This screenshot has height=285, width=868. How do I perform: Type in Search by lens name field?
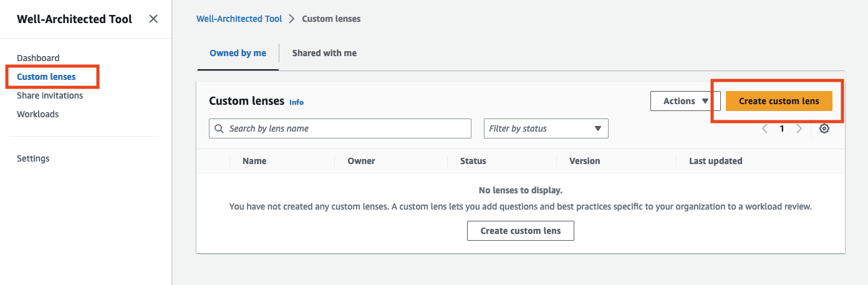(346, 128)
